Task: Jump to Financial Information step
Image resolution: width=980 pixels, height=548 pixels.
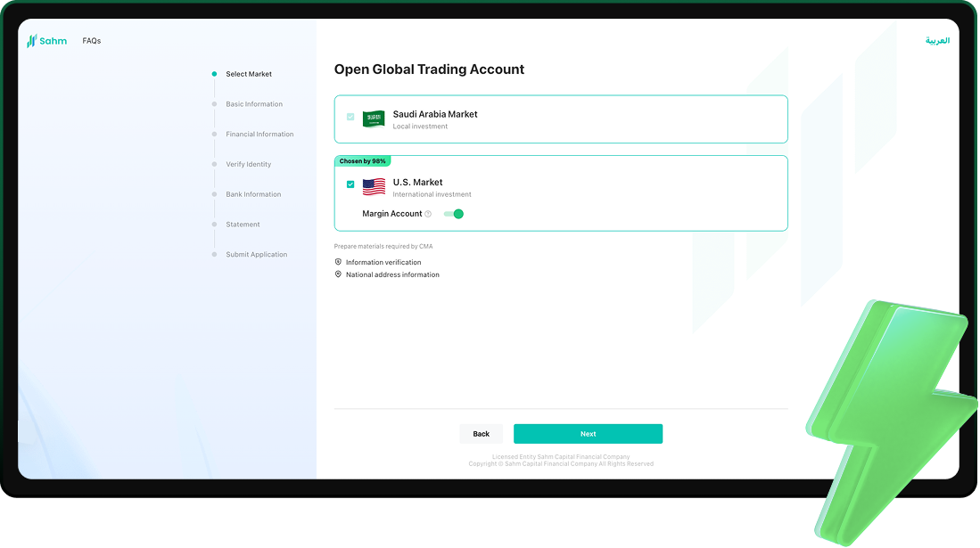Action: click(x=259, y=135)
